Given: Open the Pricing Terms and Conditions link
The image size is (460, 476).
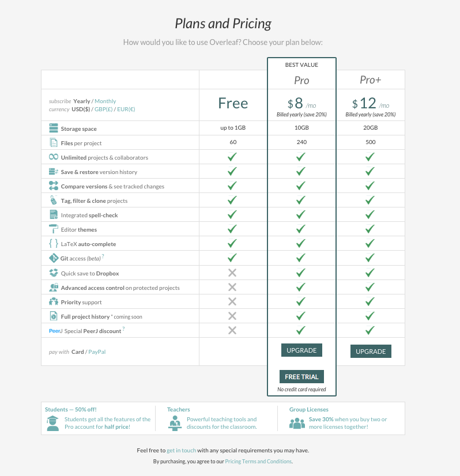Looking at the screenshot, I should tap(258, 462).
